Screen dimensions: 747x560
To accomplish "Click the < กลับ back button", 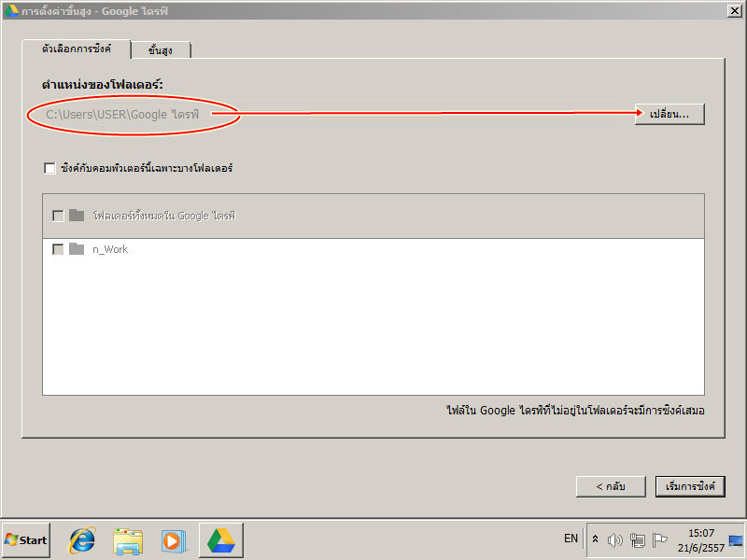I will coord(611,486).
